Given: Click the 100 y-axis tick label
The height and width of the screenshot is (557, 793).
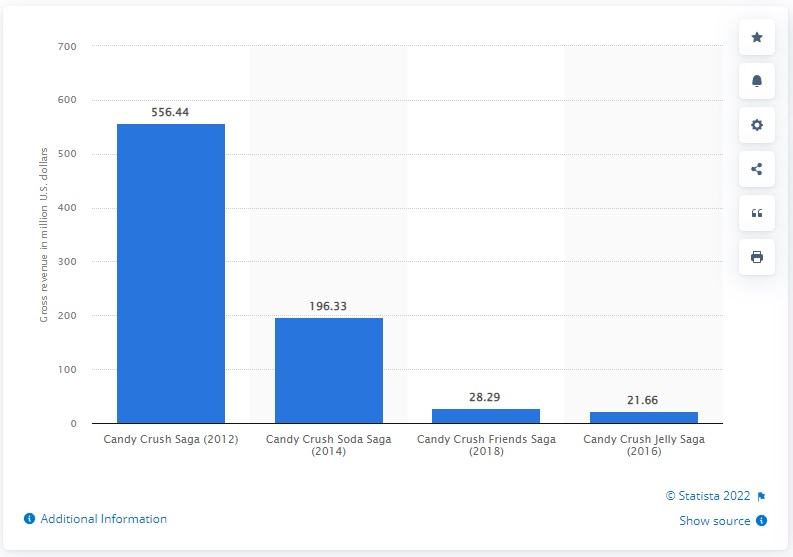Looking at the screenshot, I should pos(67,369).
